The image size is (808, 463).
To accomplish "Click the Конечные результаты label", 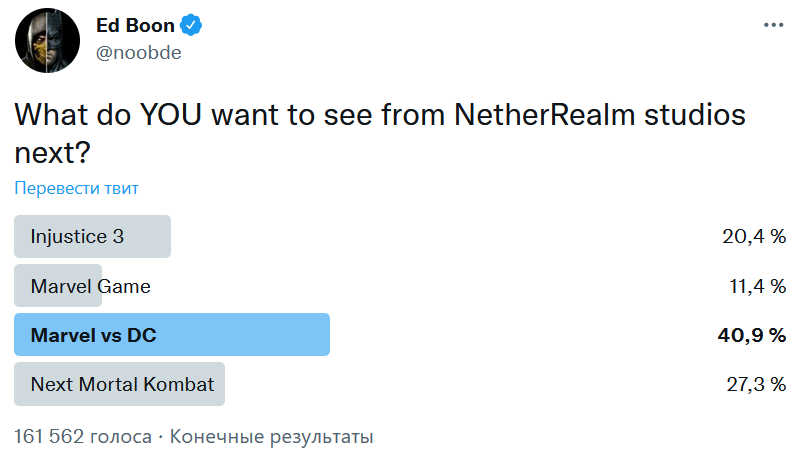I will click(x=272, y=437).
